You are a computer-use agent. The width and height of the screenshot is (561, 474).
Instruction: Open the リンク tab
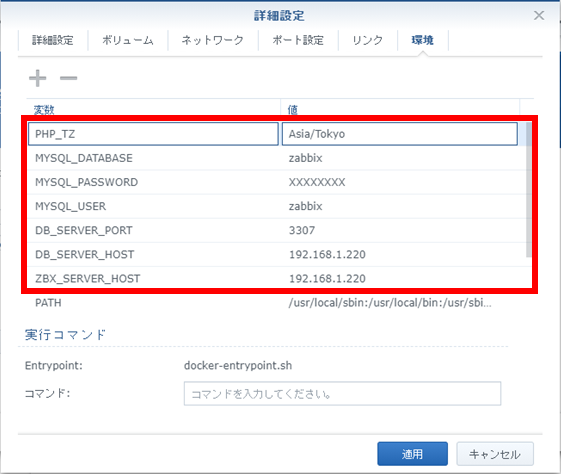click(367, 40)
